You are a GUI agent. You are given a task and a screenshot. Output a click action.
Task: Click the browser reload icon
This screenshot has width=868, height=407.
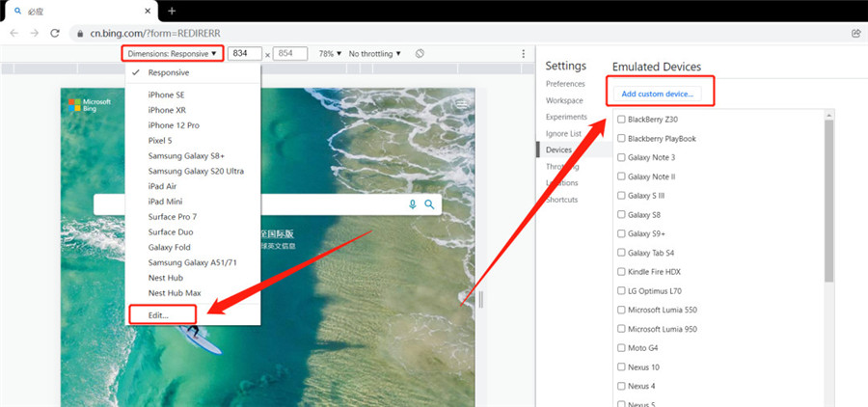click(x=55, y=33)
